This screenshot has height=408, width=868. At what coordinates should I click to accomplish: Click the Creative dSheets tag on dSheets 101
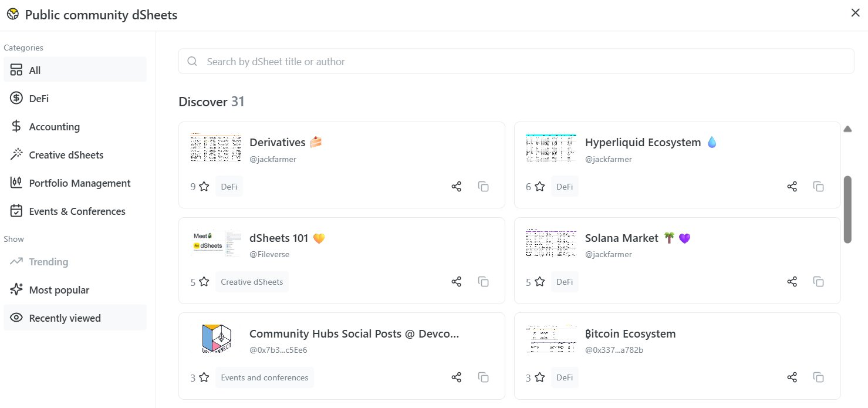(252, 282)
